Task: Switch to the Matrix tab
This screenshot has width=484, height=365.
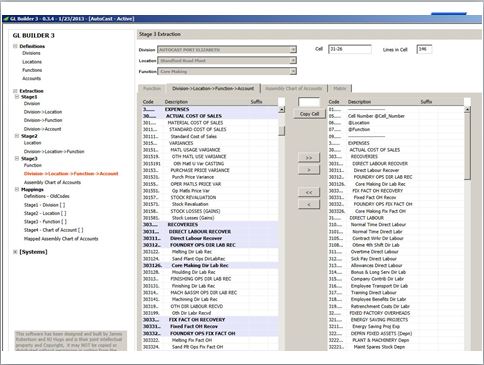Action: [340, 88]
